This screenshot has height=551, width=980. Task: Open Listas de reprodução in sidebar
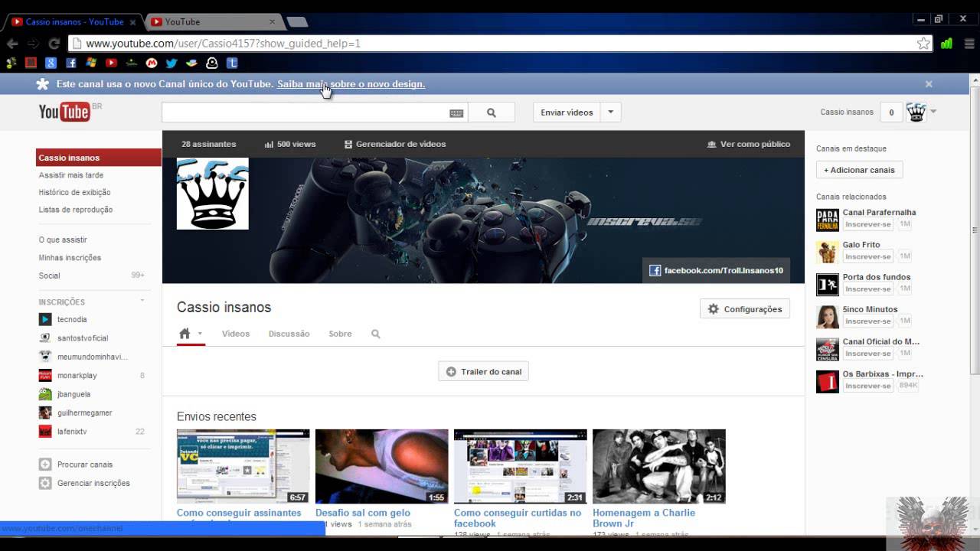(x=76, y=210)
